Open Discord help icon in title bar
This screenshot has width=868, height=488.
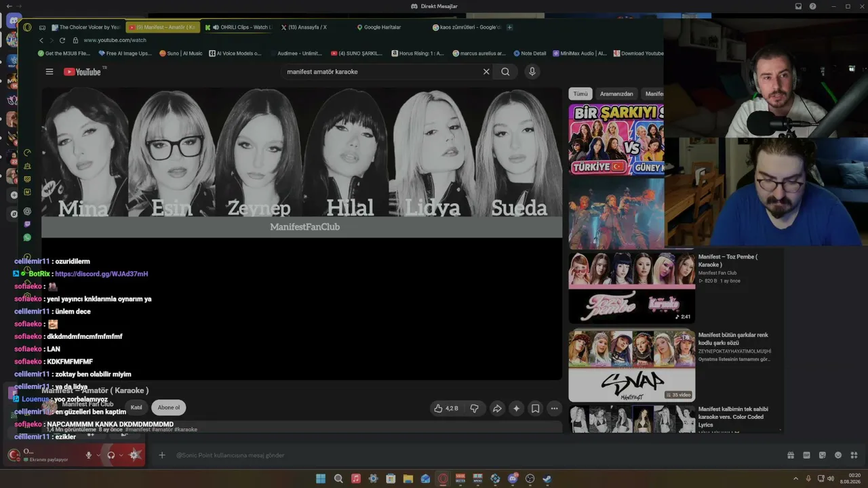click(813, 6)
